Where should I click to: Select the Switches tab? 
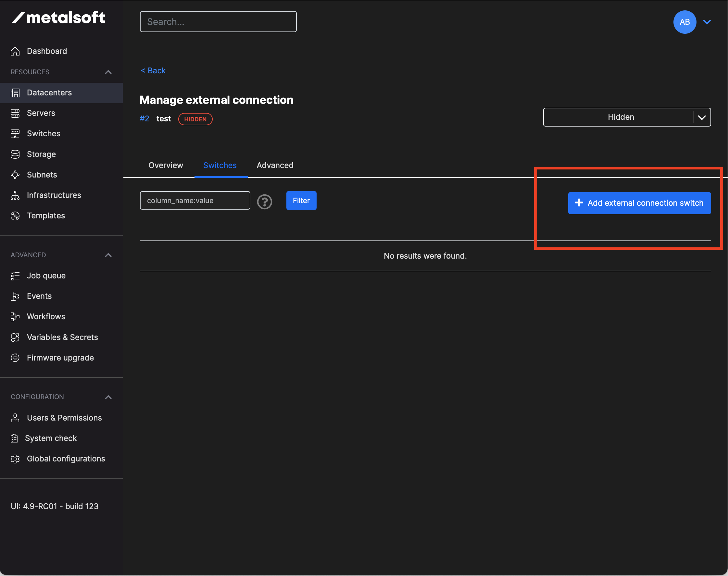220,165
